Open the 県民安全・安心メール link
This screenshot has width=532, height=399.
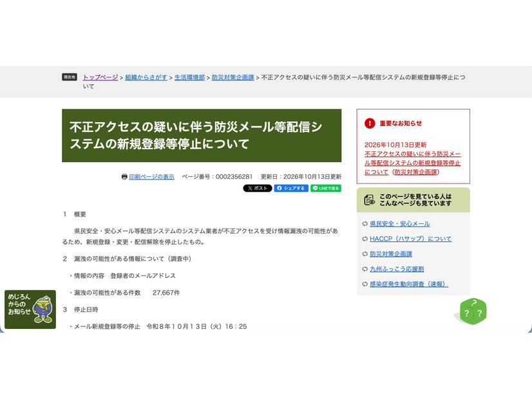tap(400, 224)
